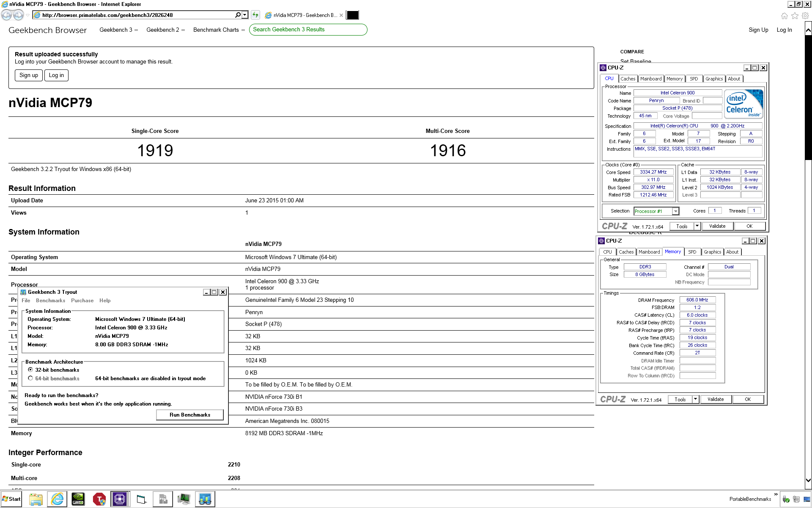Click Run Benchmarks button

pyautogui.click(x=190, y=415)
